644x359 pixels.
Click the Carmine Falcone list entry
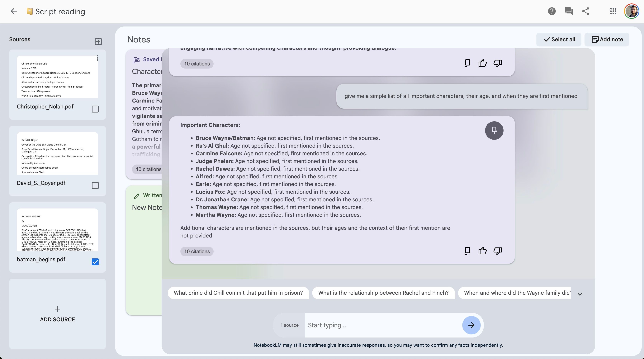click(281, 154)
